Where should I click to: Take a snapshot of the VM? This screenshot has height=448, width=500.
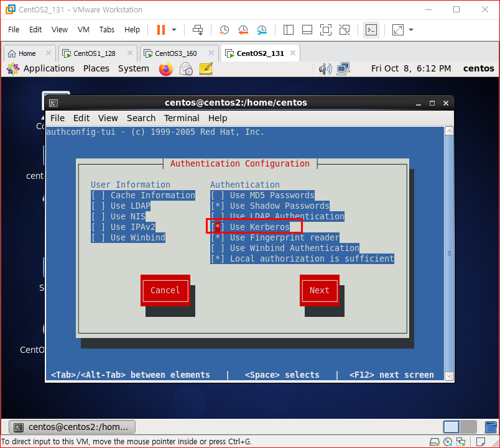[x=224, y=30]
